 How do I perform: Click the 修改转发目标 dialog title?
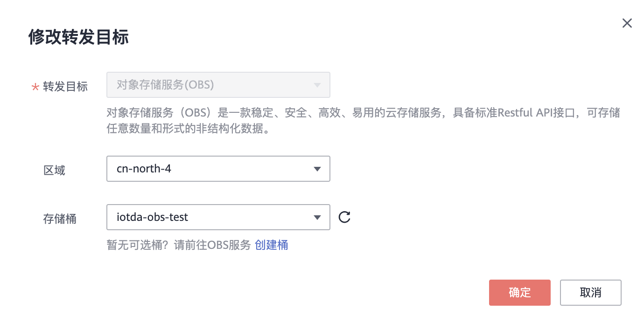78,37
